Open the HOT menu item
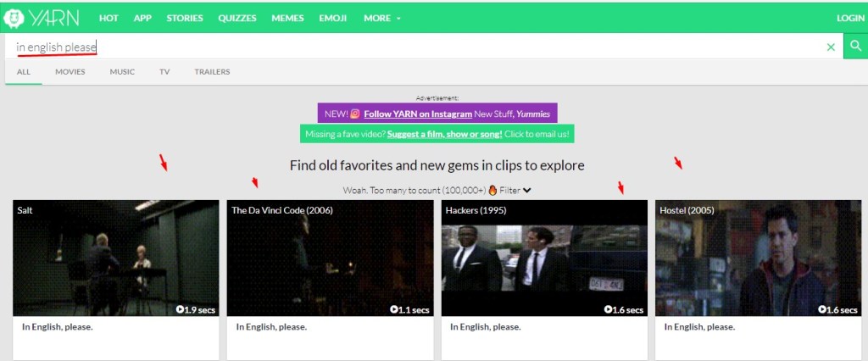The height and width of the screenshot is (361, 868). tap(108, 18)
